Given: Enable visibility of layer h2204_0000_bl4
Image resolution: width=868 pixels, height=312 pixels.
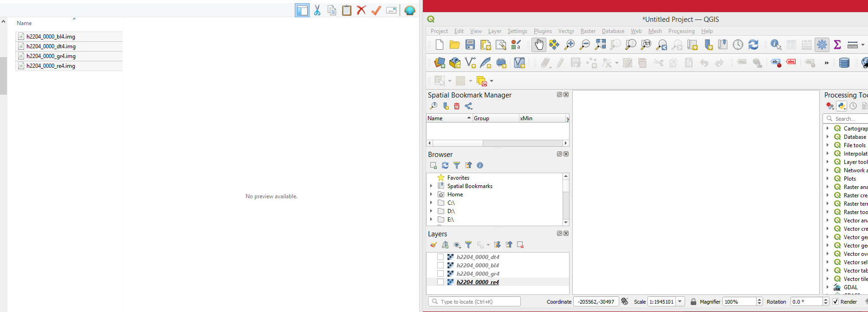Looking at the screenshot, I should (x=440, y=265).
